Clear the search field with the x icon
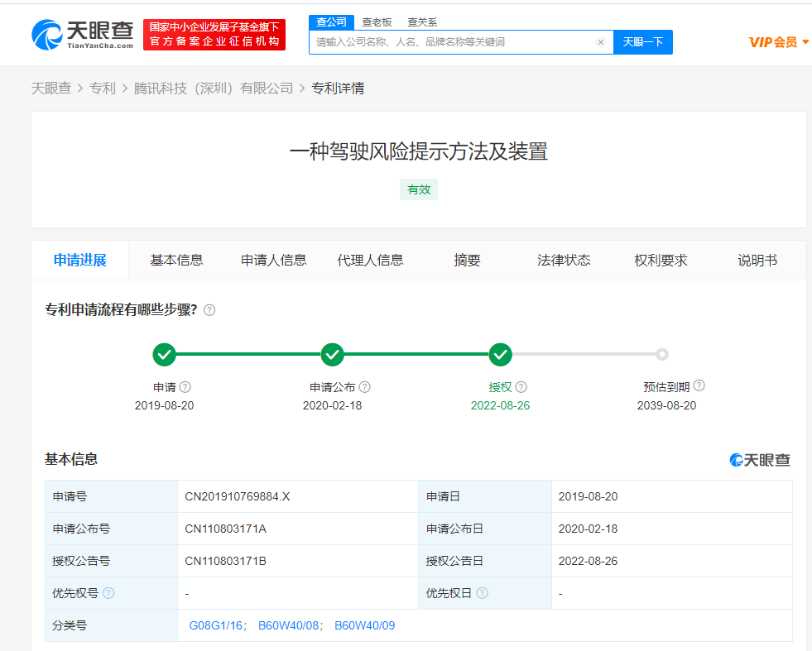 [x=601, y=42]
